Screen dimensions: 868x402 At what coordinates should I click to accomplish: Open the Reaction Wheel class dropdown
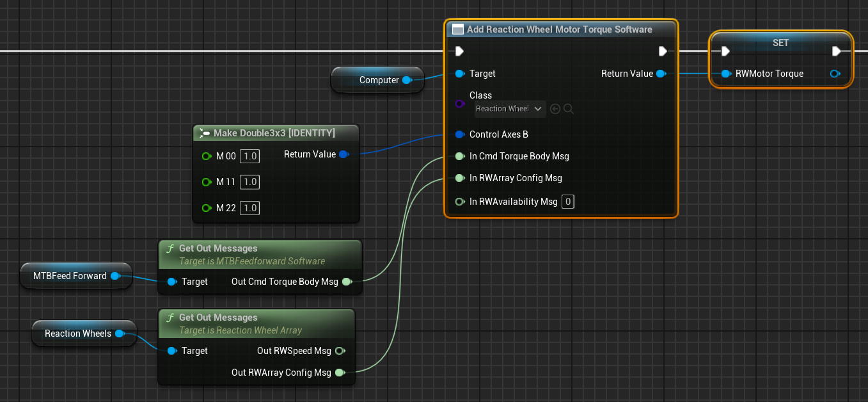click(x=510, y=109)
